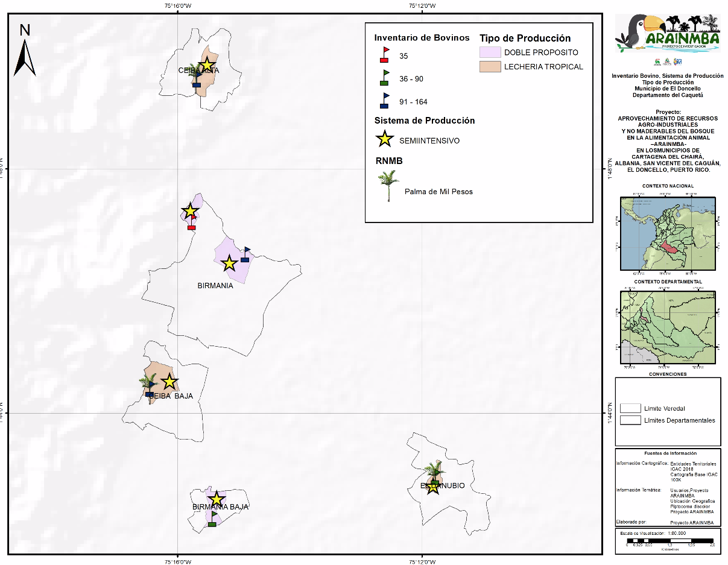Screen dimensions: 728x565
Task: Click the blue flag marker in Birmania
Action: pos(245,254)
